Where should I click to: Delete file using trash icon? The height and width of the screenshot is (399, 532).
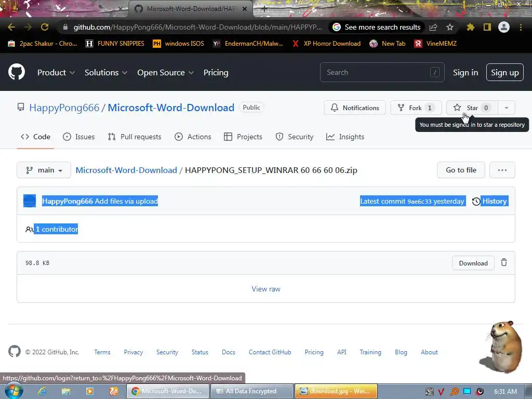pyautogui.click(x=504, y=262)
